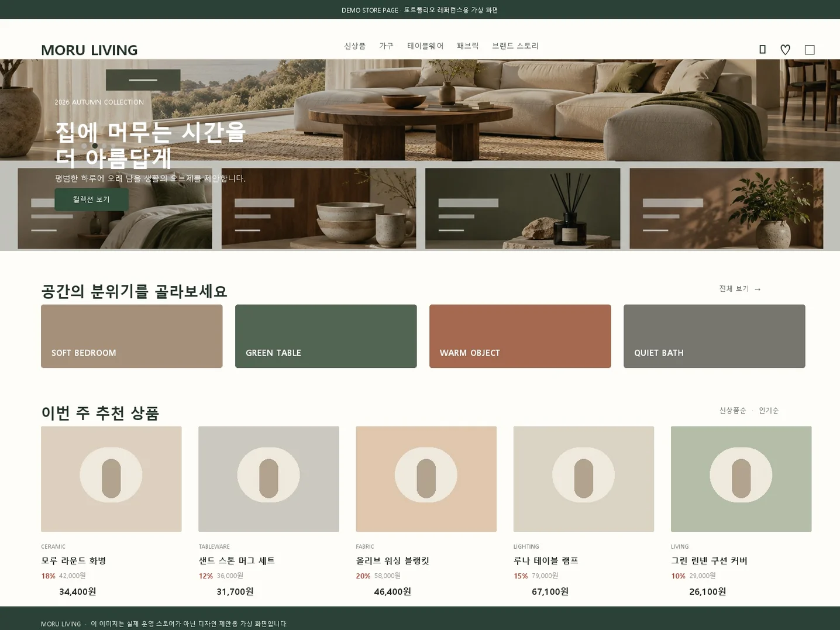Image resolution: width=840 pixels, height=630 pixels.
Task: Follow the 전체 보기 link
Action: (740, 289)
